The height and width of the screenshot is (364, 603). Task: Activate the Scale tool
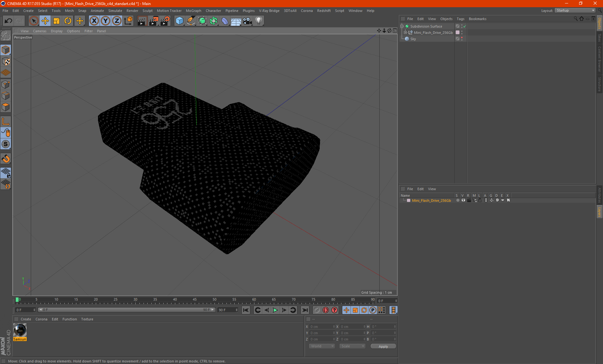(x=57, y=21)
